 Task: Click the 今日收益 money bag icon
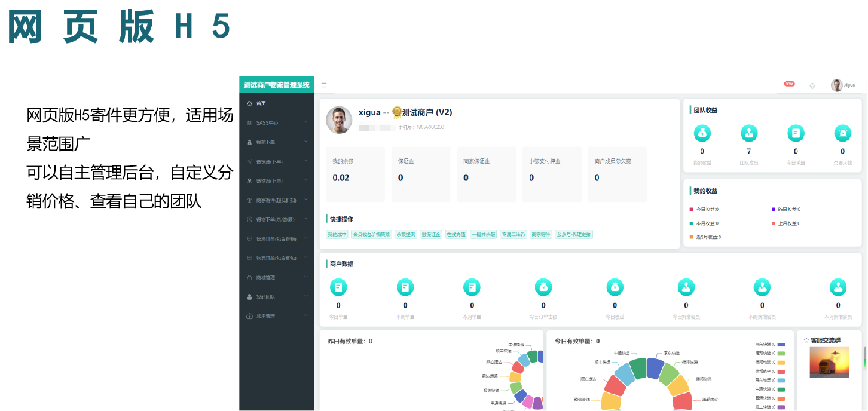coord(615,287)
